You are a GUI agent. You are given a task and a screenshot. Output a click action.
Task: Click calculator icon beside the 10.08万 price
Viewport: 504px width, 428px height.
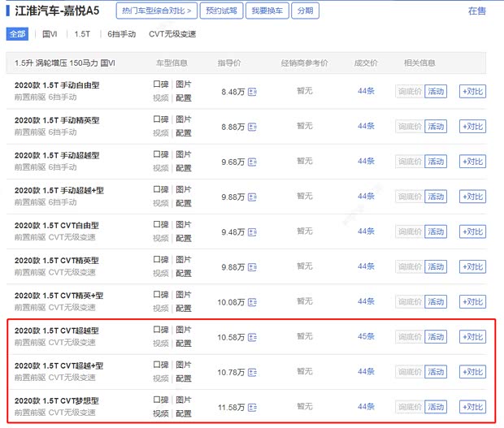coord(252,301)
